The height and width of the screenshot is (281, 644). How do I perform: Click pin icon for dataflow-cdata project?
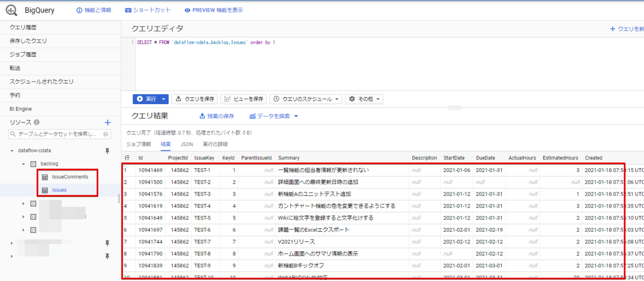point(107,150)
